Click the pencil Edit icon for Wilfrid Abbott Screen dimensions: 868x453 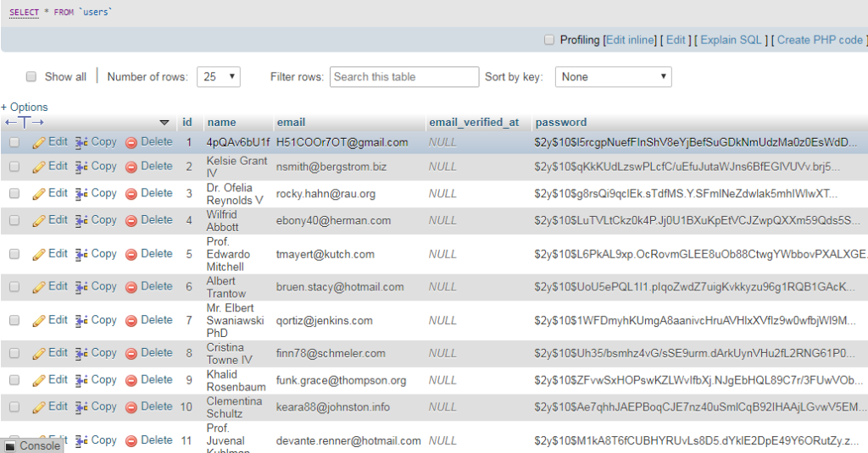[39, 220]
